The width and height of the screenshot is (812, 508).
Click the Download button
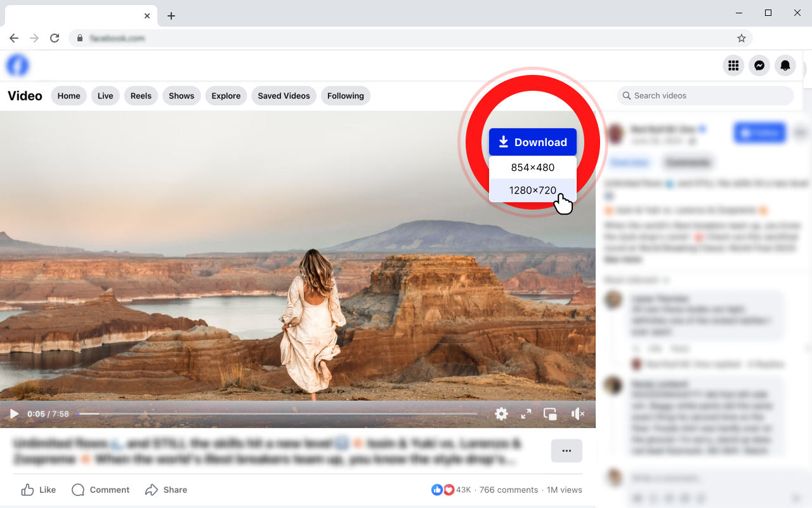click(533, 142)
